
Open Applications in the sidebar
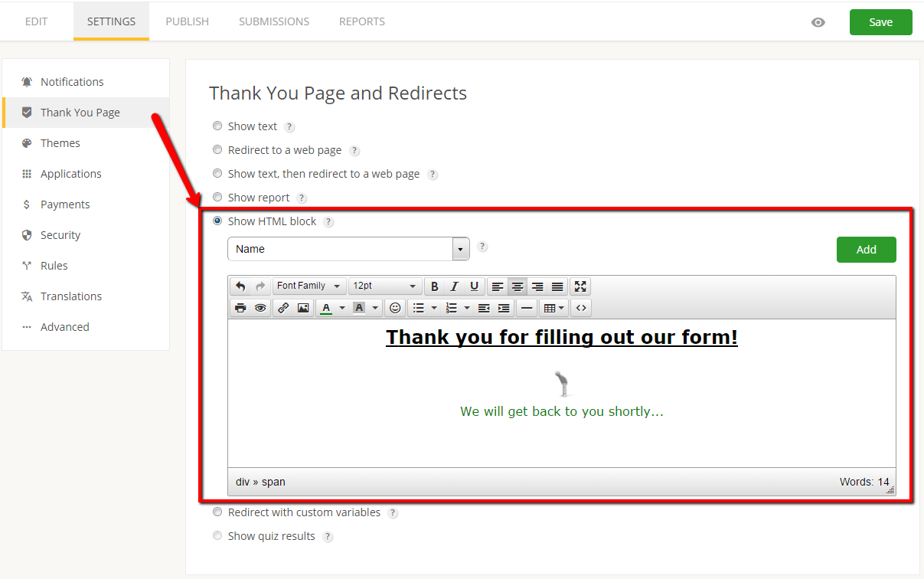coord(86,174)
